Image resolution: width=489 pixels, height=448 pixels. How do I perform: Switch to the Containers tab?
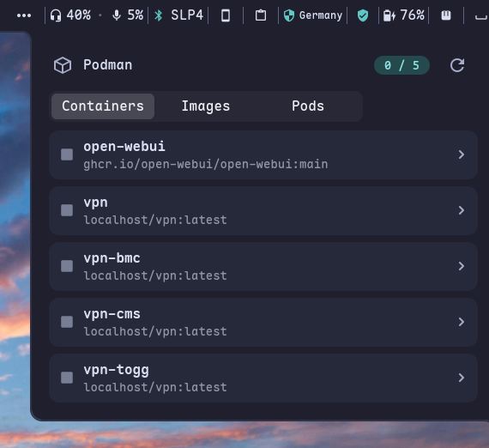point(103,106)
